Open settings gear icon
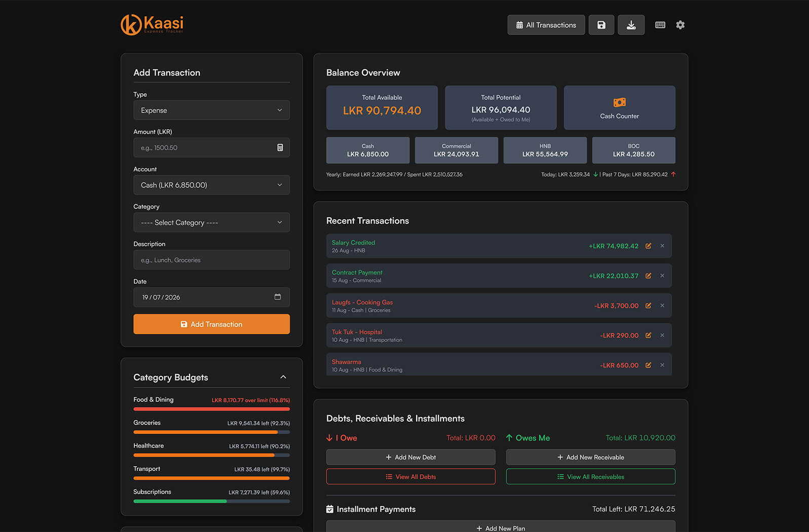Screen dimensions: 809x532 tap(680, 25)
